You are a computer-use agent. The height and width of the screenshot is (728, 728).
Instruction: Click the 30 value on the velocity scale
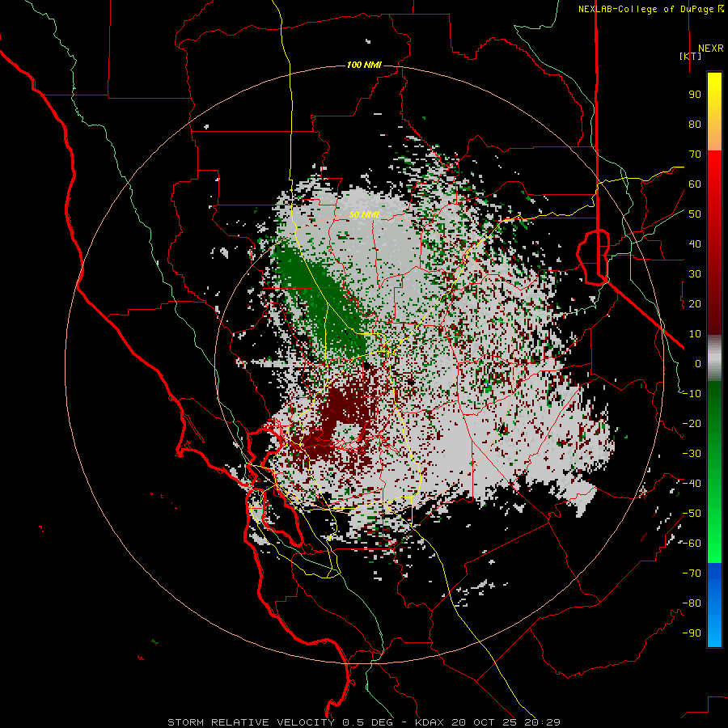tap(695, 274)
